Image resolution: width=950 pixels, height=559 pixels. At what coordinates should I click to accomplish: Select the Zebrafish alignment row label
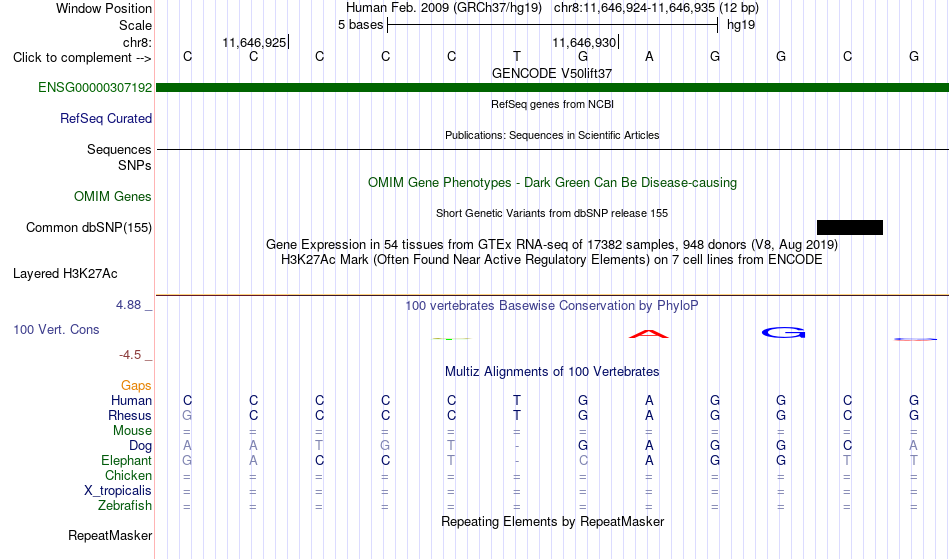[x=125, y=505]
